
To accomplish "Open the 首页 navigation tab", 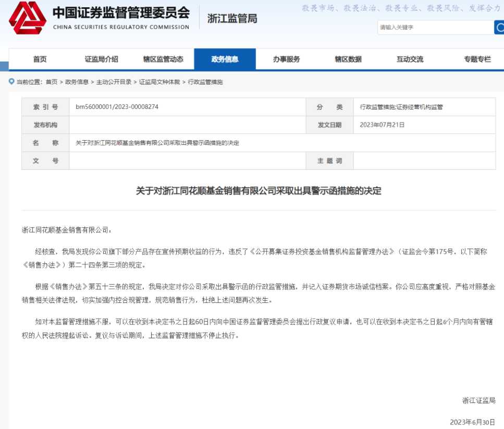I will (x=40, y=59).
